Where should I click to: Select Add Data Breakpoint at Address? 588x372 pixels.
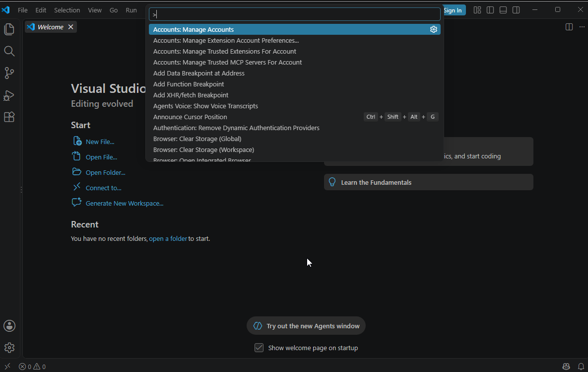[x=295, y=73]
